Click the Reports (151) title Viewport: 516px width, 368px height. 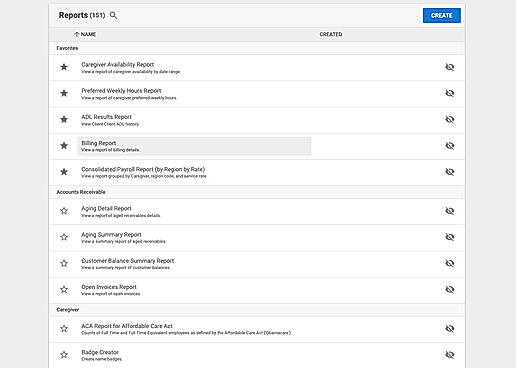pos(82,15)
